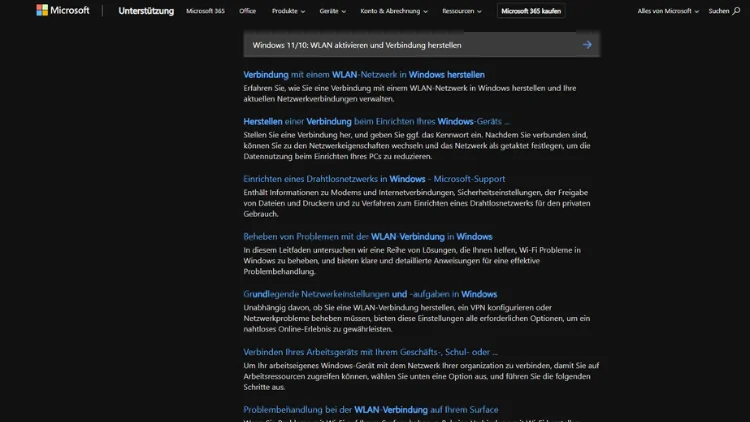Image resolution: width=750 pixels, height=422 pixels.
Task: Click the Microsoft 365 kaufen button
Action: coord(531,11)
